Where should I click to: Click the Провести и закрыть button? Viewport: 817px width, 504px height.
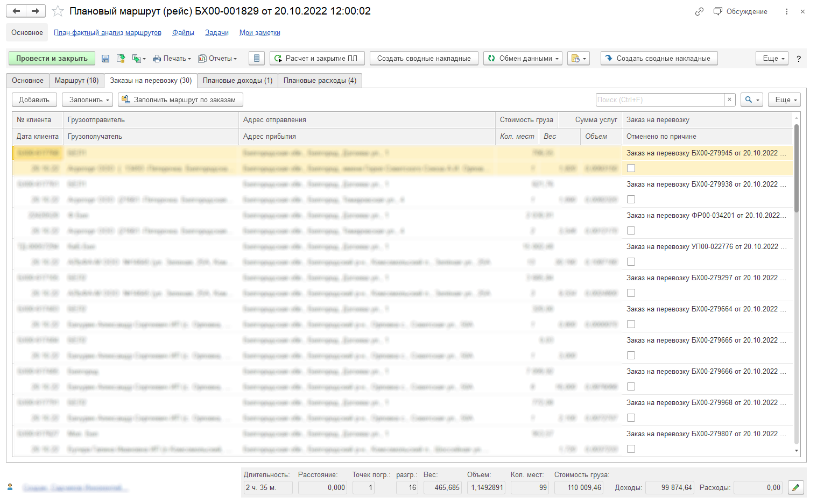(52, 59)
